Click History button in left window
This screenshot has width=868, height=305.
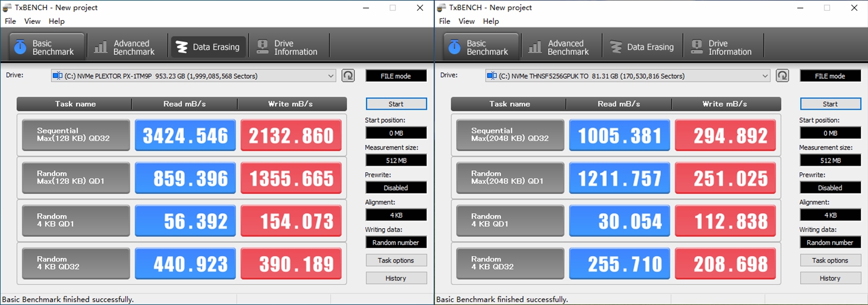coord(396,278)
